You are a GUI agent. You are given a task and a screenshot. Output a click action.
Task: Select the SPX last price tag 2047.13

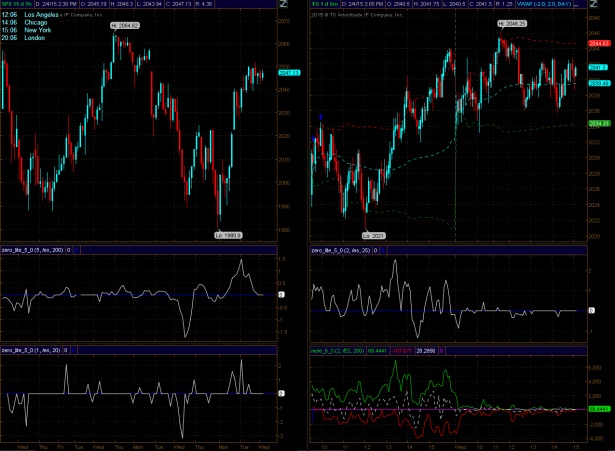tap(289, 73)
